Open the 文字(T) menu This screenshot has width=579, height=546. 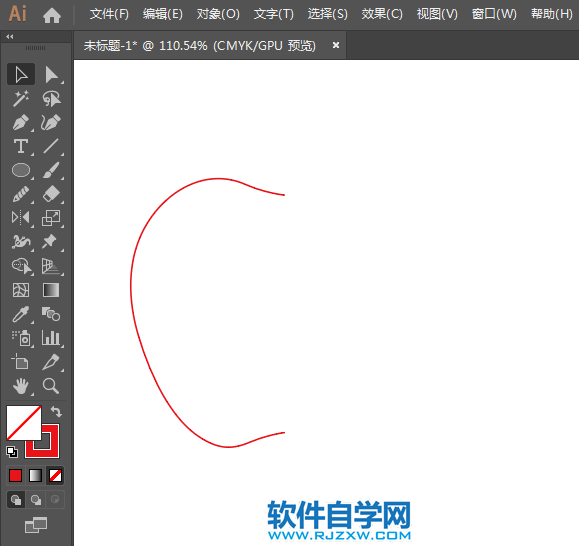274,14
